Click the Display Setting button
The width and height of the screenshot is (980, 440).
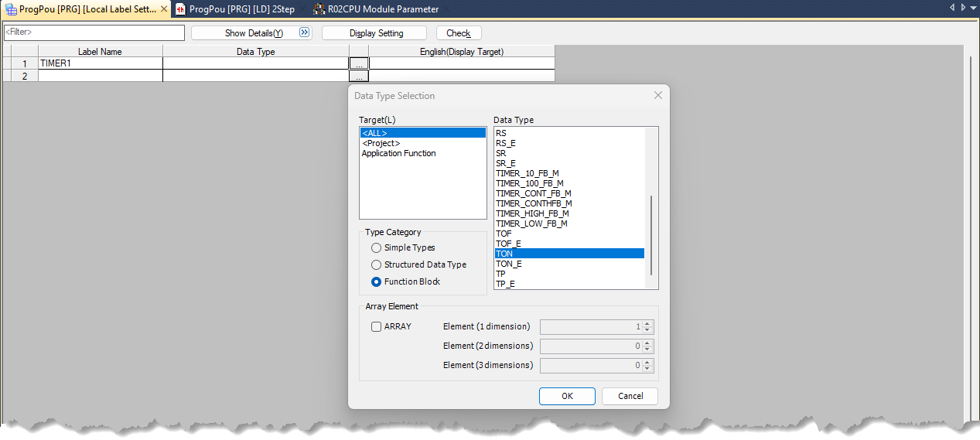[374, 33]
